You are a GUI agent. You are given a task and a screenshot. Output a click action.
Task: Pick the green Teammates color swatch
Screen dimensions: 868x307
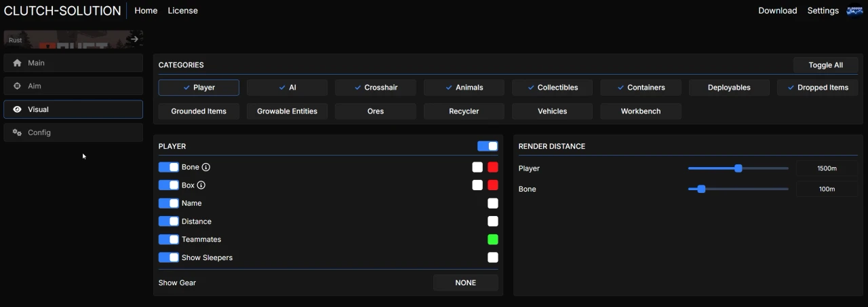pyautogui.click(x=493, y=240)
